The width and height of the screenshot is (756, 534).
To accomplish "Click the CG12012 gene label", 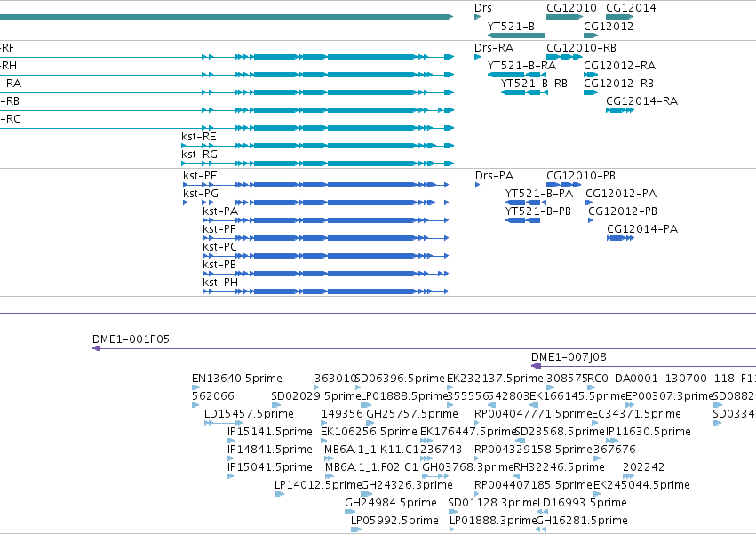I will [609, 26].
